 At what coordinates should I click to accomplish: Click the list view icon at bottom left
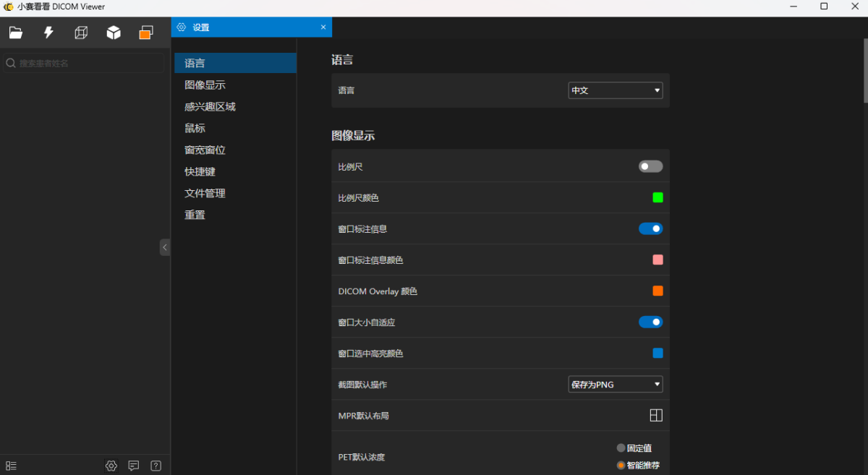[11, 466]
